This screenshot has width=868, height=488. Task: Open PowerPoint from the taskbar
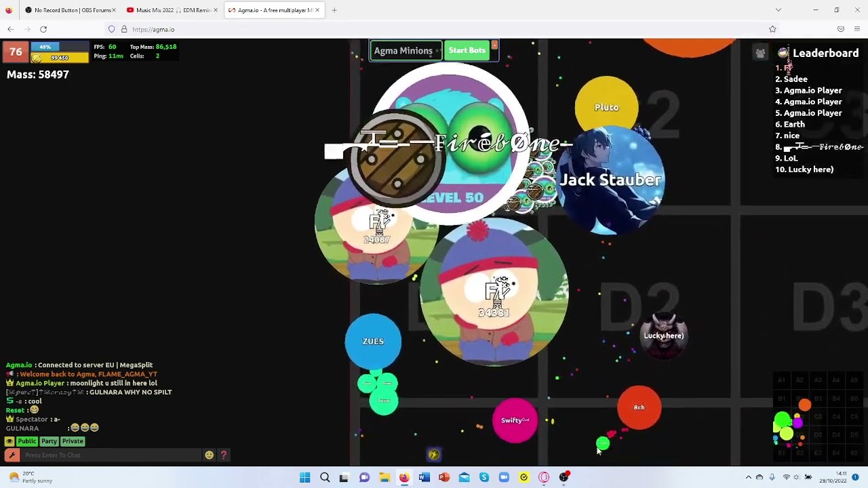pyautogui.click(x=444, y=478)
